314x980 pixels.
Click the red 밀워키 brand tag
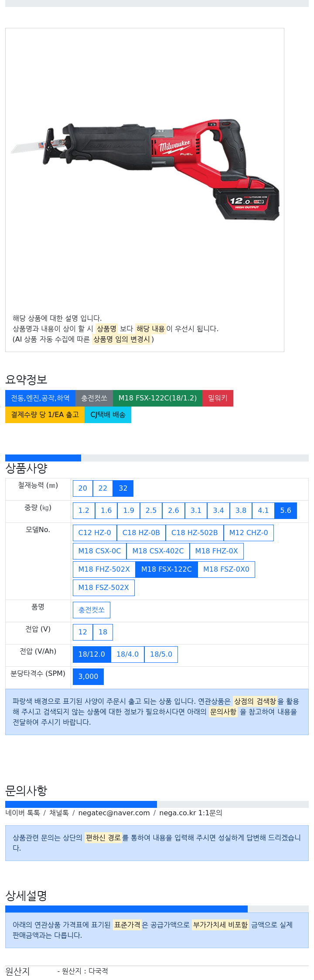pyautogui.click(x=218, y=398)
